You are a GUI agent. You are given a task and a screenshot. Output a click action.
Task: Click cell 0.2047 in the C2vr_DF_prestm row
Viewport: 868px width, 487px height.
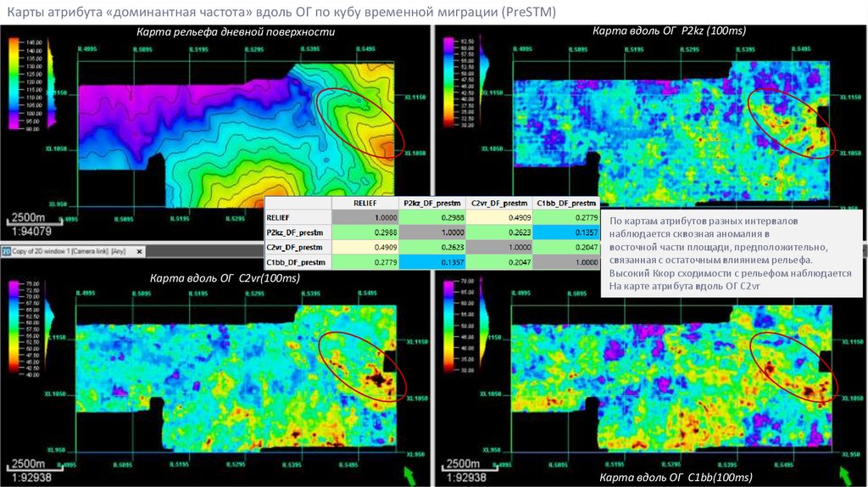(565, 247)
